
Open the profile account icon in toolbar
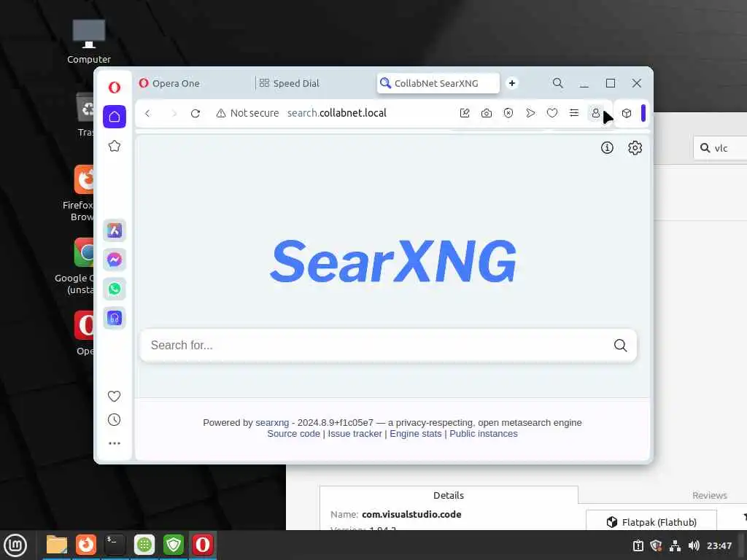595,113
